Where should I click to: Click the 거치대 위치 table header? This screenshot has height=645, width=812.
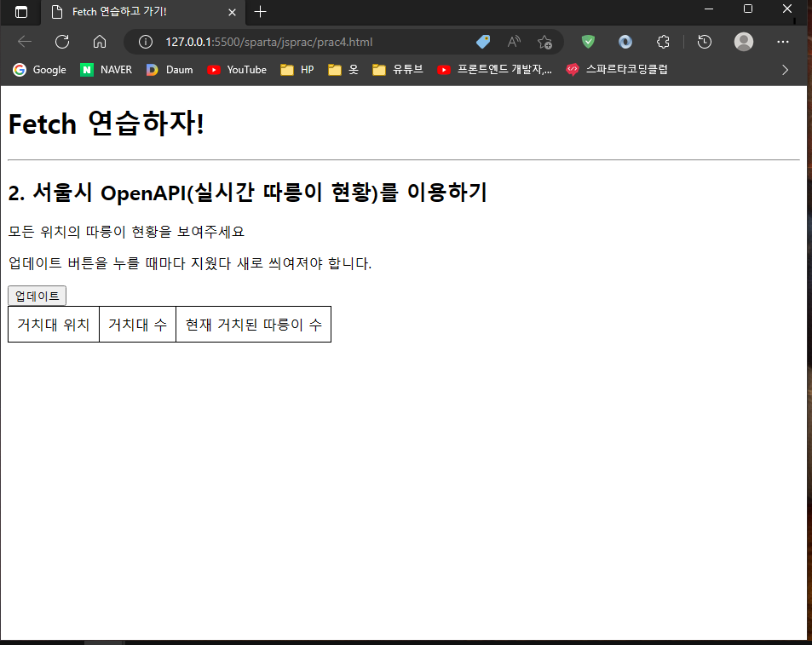point(54,325)
